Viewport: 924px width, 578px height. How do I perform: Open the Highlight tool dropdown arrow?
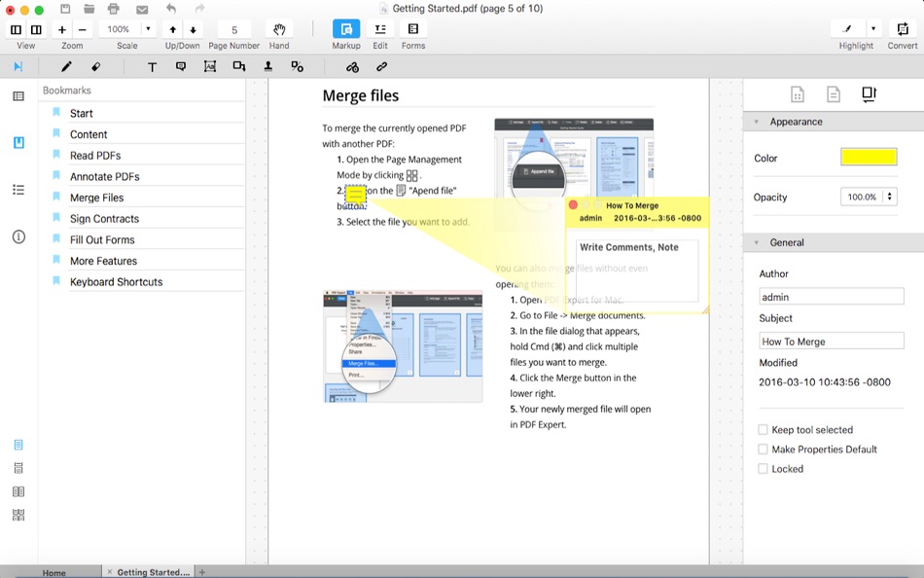pyautogui.click(x=873, y=28)
